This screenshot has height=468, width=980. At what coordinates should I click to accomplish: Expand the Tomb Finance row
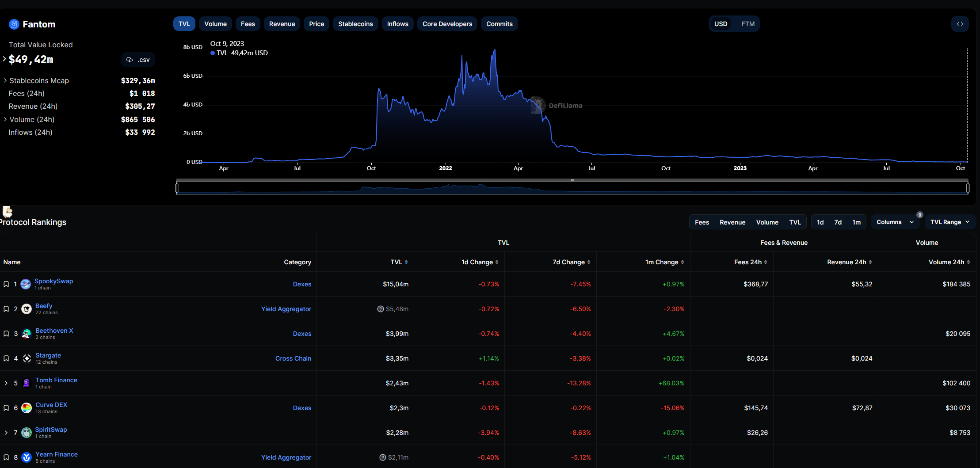click(x=6, y=383)
